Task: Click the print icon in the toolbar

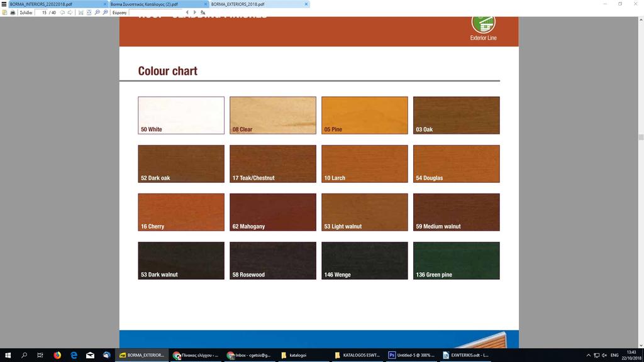Action: (x=13, y=13)
